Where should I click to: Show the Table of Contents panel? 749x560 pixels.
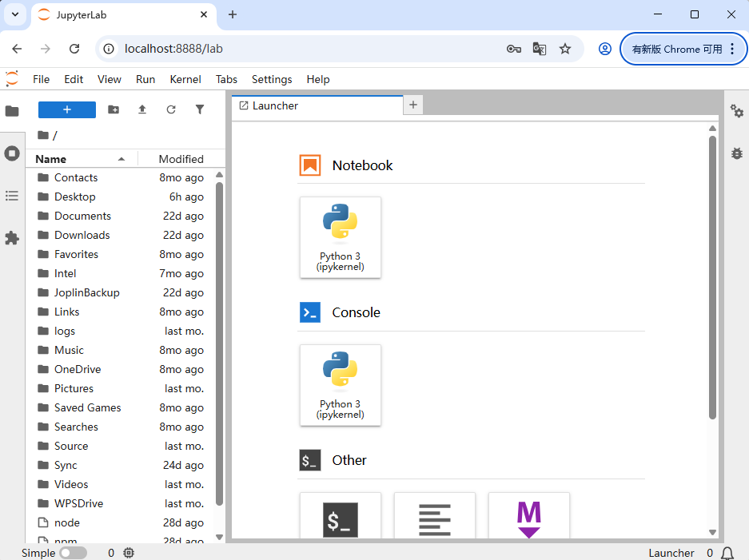tap(12, 196)
